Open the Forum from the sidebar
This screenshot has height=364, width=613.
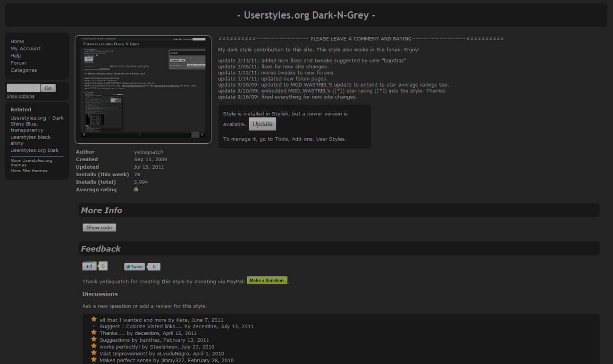(x=18, y=62)
